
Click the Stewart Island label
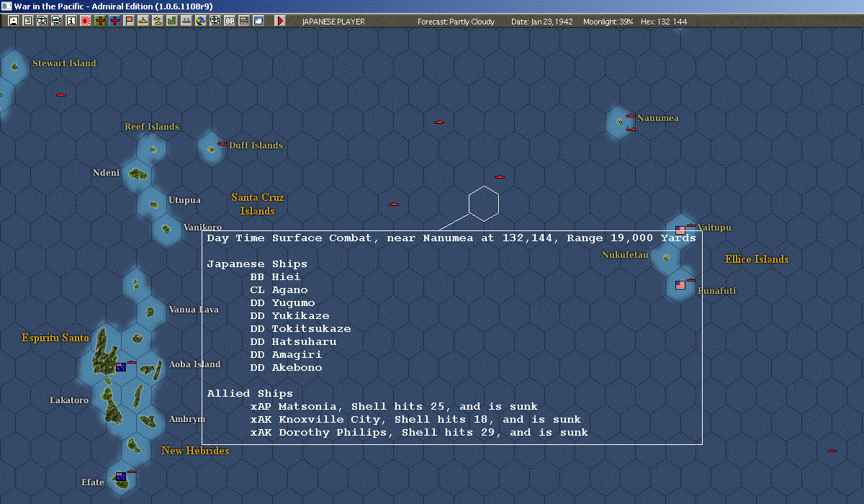pos(64,63)
